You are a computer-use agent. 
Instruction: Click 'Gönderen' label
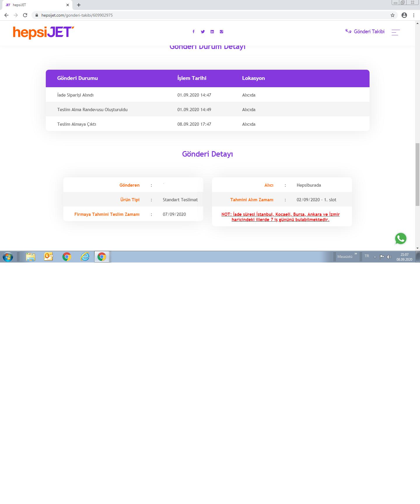[129, 185]
